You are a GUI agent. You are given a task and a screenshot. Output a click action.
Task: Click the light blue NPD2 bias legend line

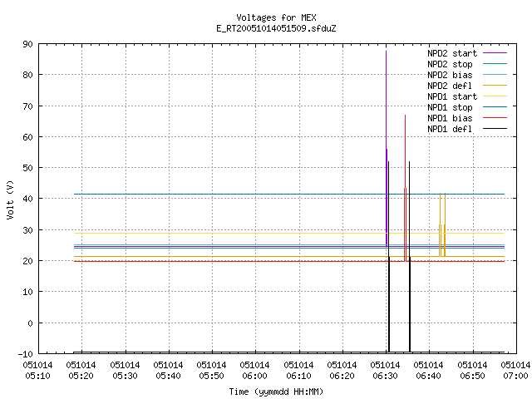point(495,74)
